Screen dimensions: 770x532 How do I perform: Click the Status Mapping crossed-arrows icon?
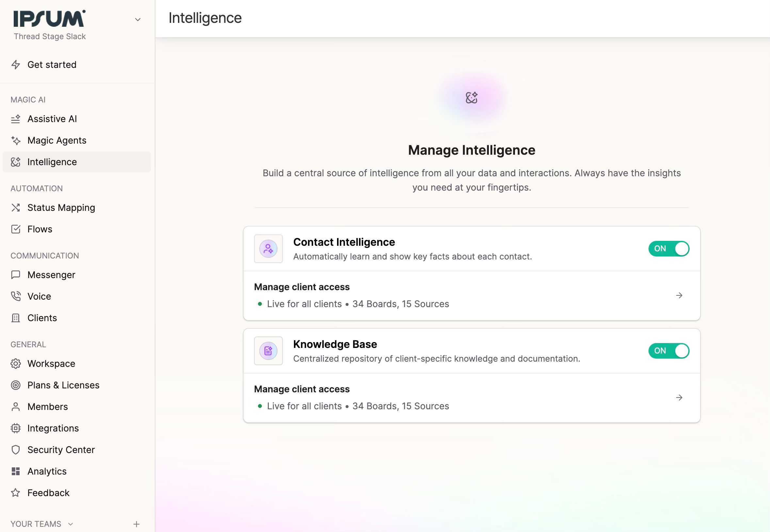coord(16,208)
